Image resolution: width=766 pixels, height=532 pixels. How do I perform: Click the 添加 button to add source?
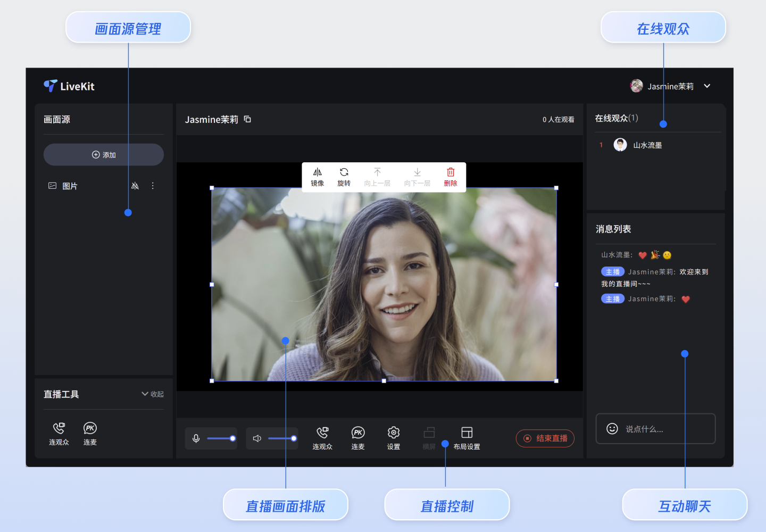tap(104, 155)
